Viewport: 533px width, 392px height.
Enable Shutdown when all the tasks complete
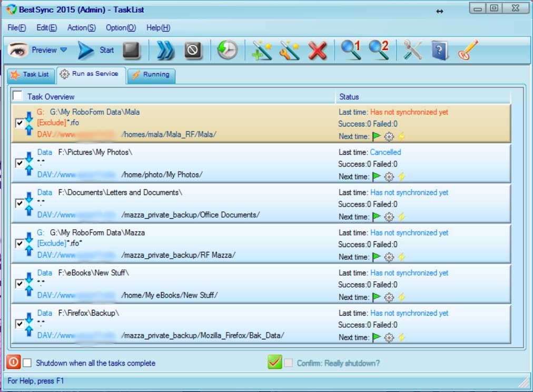[27, 363]
